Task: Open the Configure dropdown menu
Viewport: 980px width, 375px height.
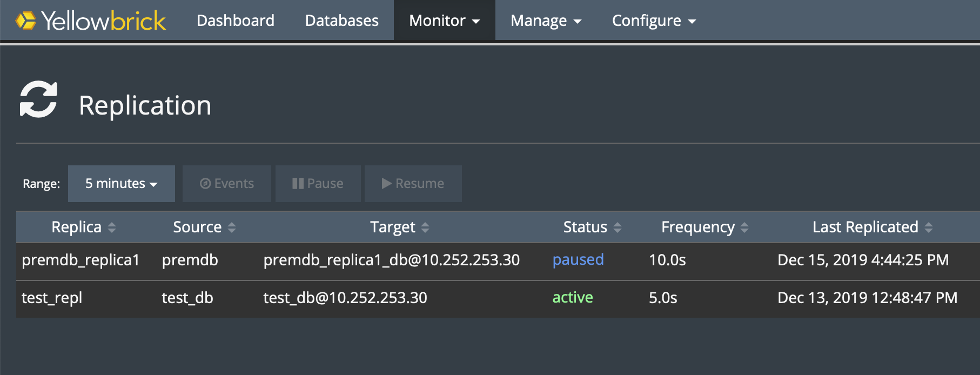Action: pos(654,21)
